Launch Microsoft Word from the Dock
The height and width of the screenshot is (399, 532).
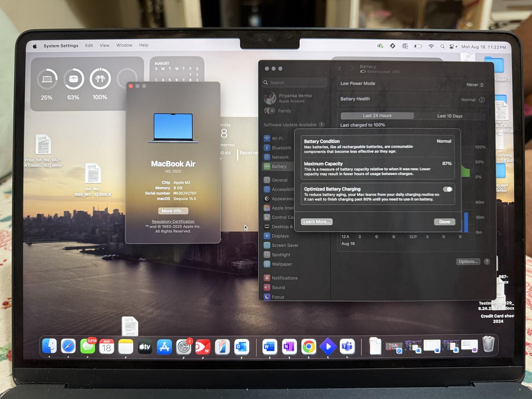[270, 347]
